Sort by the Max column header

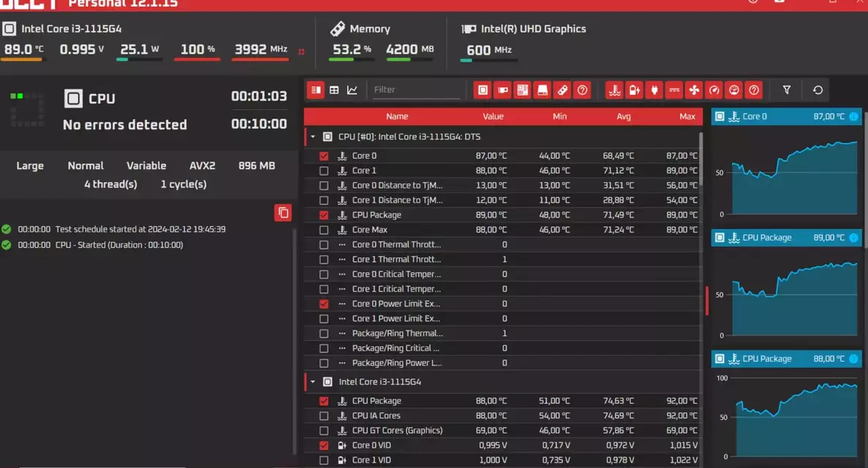(687, 117)
